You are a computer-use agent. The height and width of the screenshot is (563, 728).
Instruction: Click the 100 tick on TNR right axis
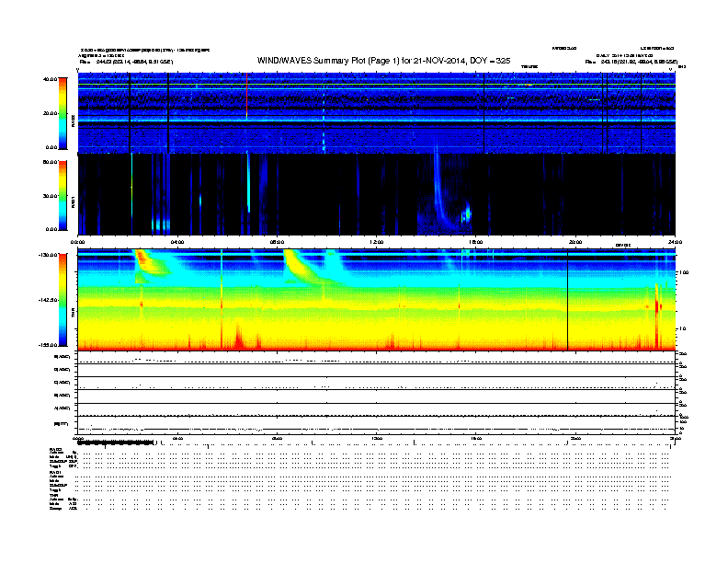[684, 272]
